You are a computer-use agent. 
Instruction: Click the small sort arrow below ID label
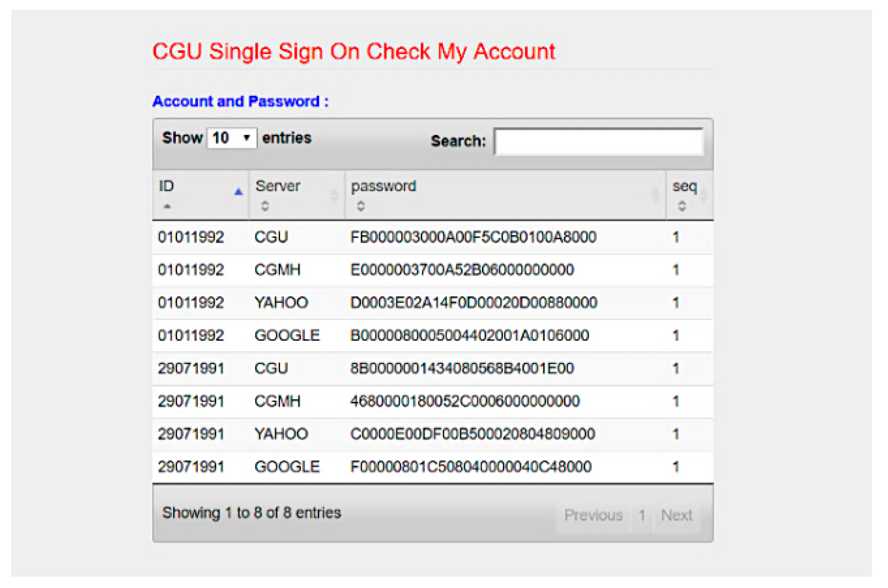167,206
